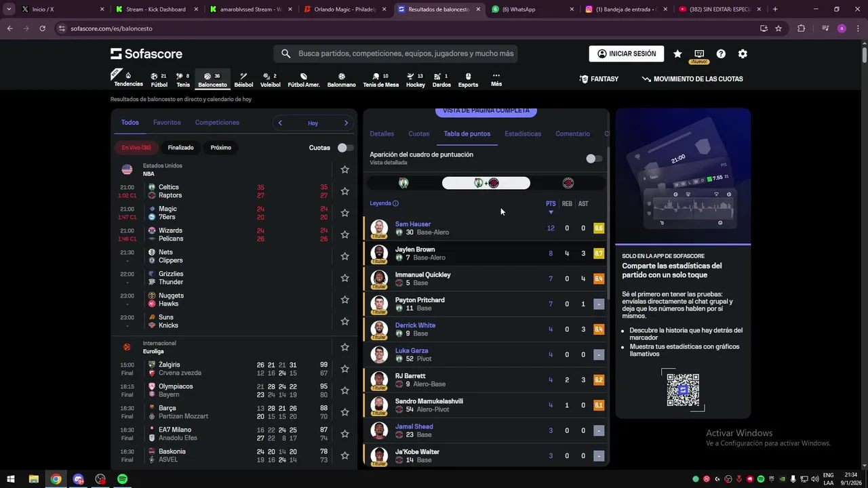The image size is (868, 488).
Task: Open the favorites star in header
Action: pyautogui.click(x=677, y=54)
